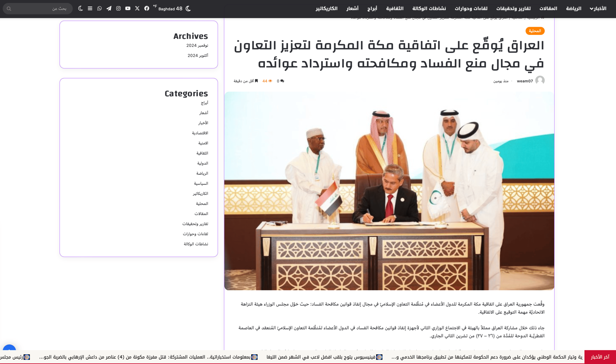Click the WhatsApp icon in header
616x364 pixels.
(x=99, y=8)
